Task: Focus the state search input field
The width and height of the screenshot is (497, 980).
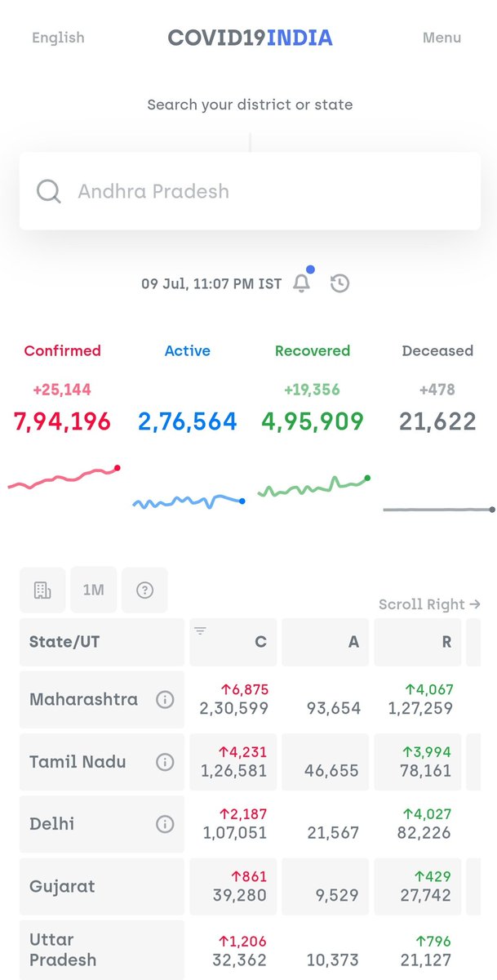Action: (250, 191)
